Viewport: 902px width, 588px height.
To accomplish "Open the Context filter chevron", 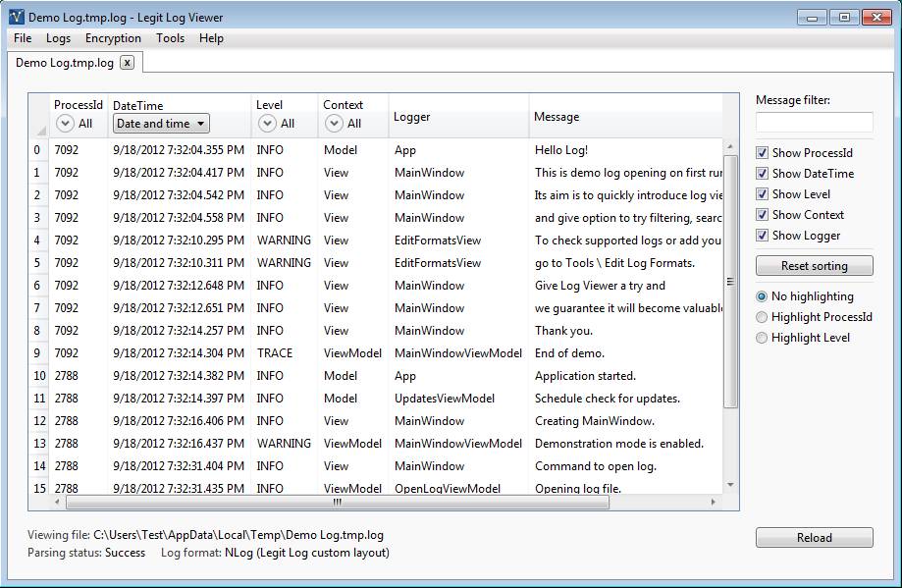I will pyautogui.click(x=334, y=124).
